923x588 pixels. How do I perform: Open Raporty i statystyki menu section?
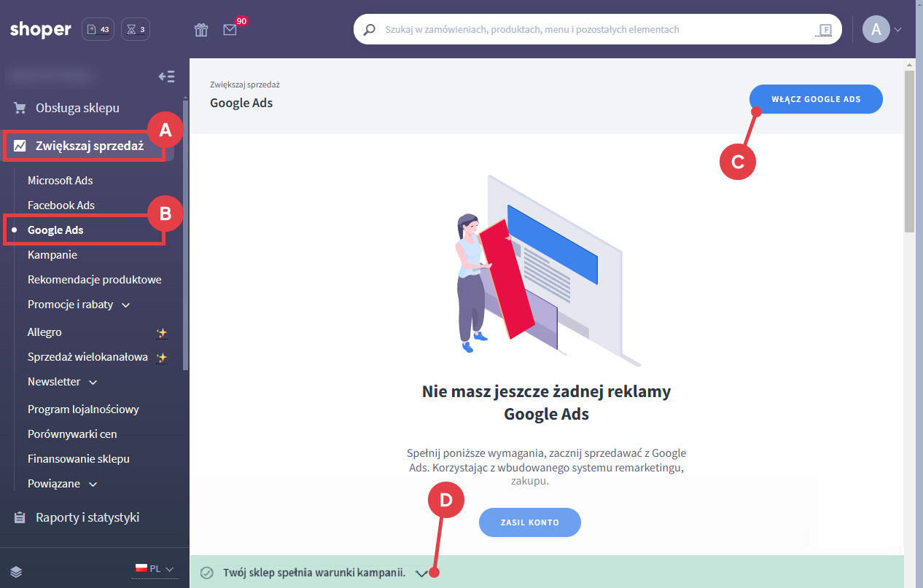click(87, 517)
